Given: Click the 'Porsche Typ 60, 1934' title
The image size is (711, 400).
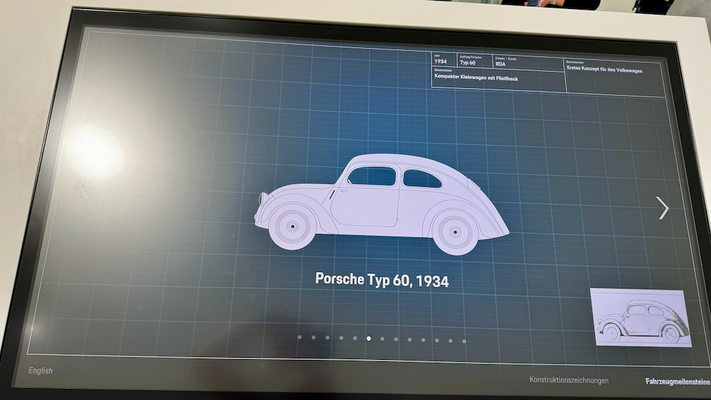Looking at the screenshot, I should tap(382, 280).
